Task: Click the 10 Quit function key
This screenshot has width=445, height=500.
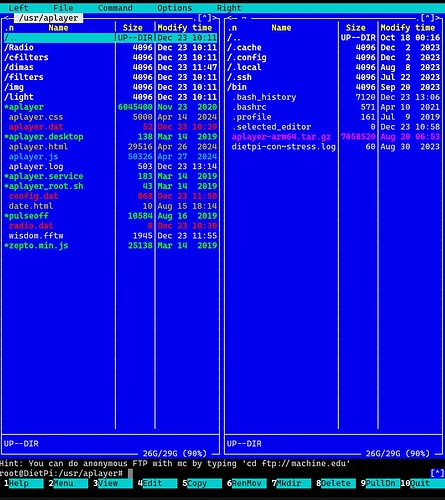Action: pos(423,483)
